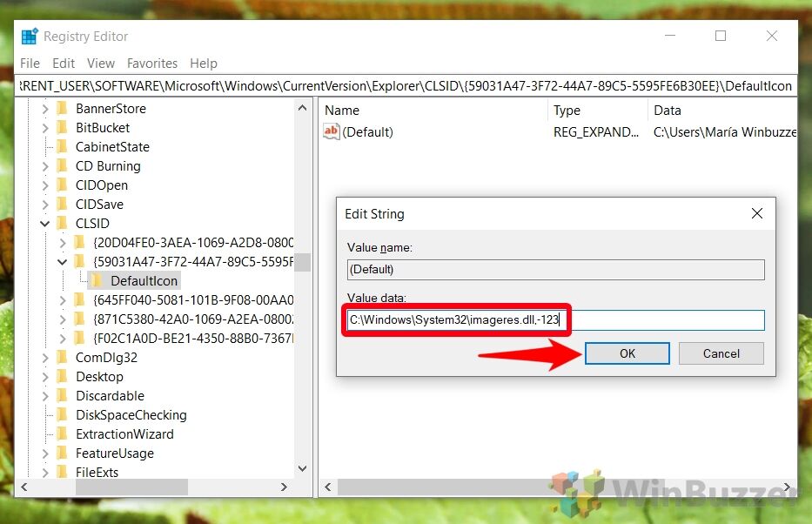Viewport: 812px width, 524px height.
Task: Click the Desktop folder icon
Action: (62, 376)
